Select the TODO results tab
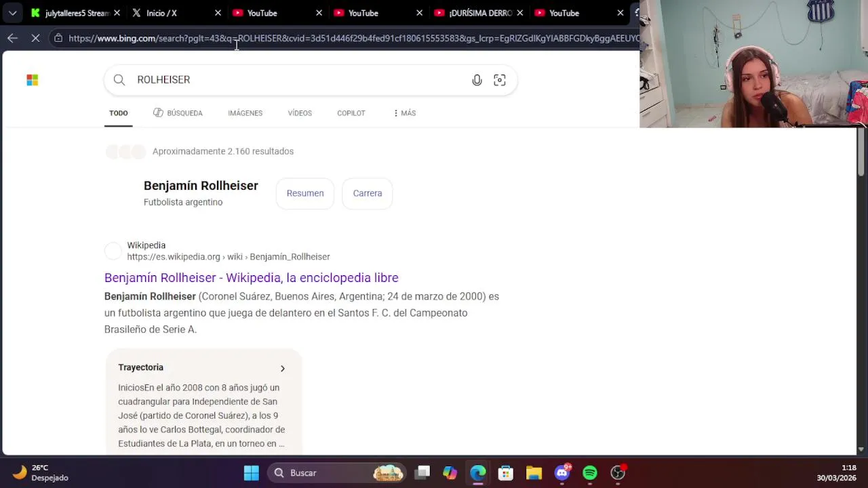 point(119,113)
